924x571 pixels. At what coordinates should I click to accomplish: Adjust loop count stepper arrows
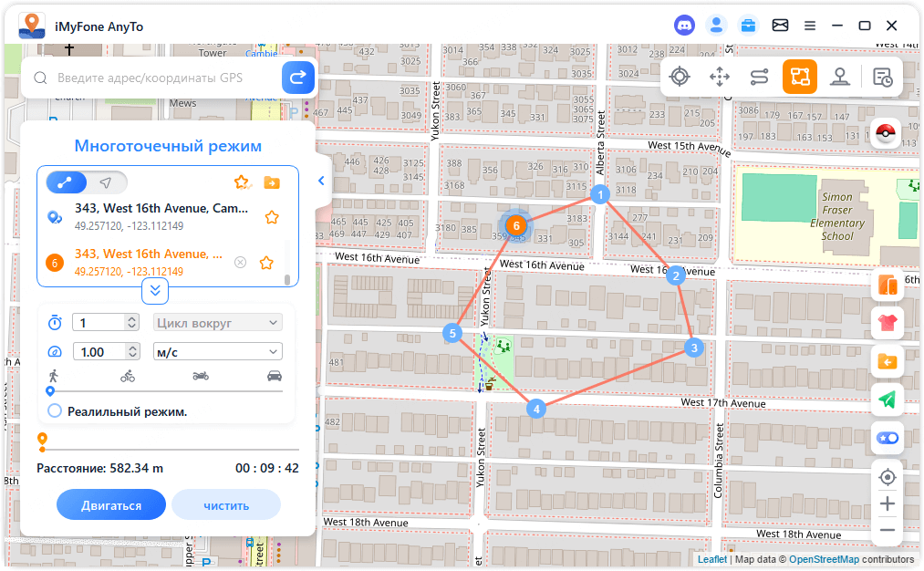tap(132, 323)
